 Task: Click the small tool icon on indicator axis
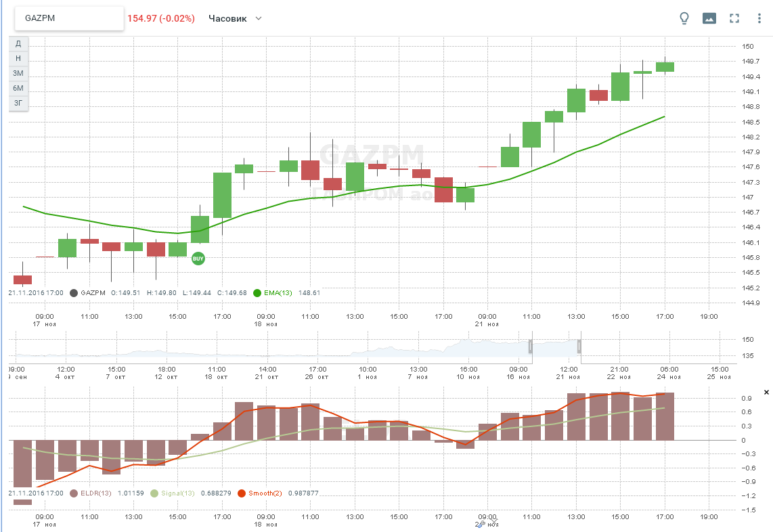click(x=480, y=525)
